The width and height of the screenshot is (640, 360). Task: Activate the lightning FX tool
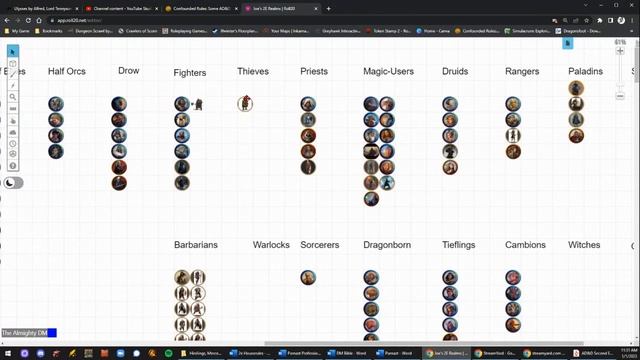pyautogui.click(x=13, y=86)
